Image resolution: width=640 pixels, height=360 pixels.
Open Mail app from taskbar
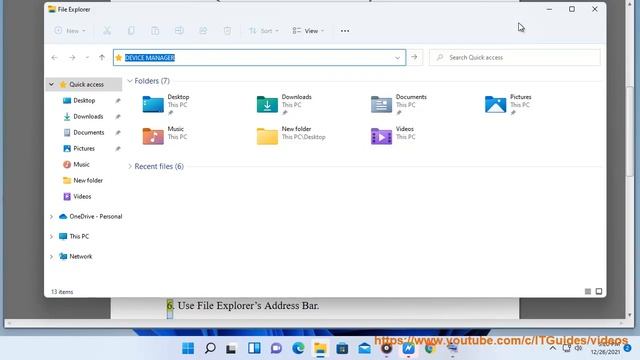364,348
